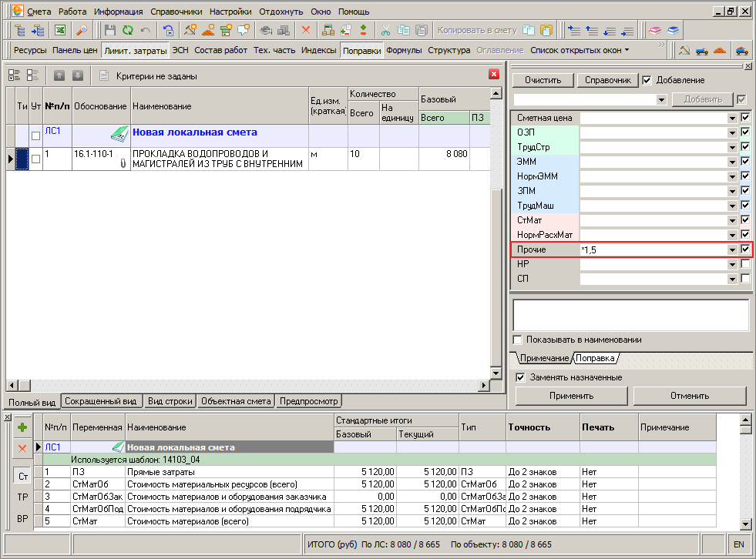Click the Excel export toolbar icon
Screen dimensions: 756x559
(x=60, y=30)
